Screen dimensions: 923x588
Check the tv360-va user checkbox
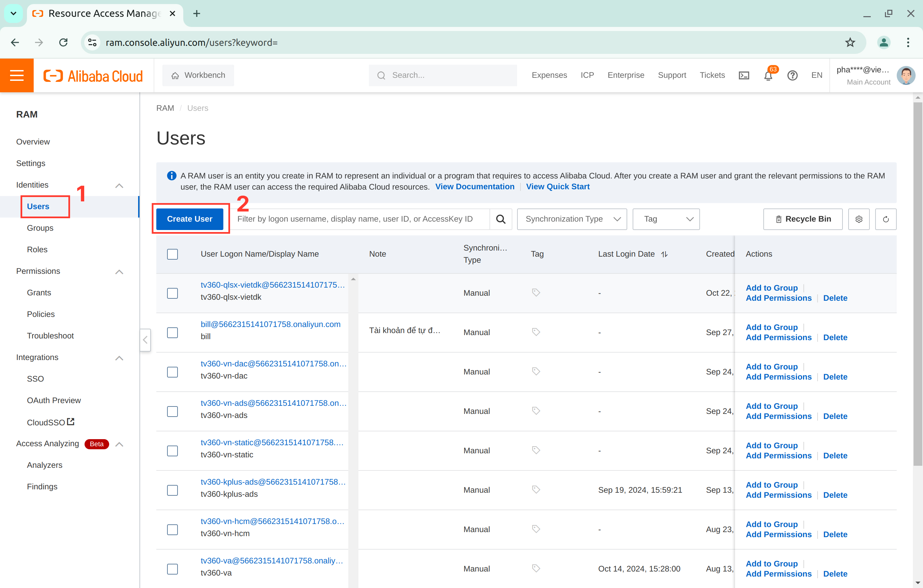tap(172, 569)
